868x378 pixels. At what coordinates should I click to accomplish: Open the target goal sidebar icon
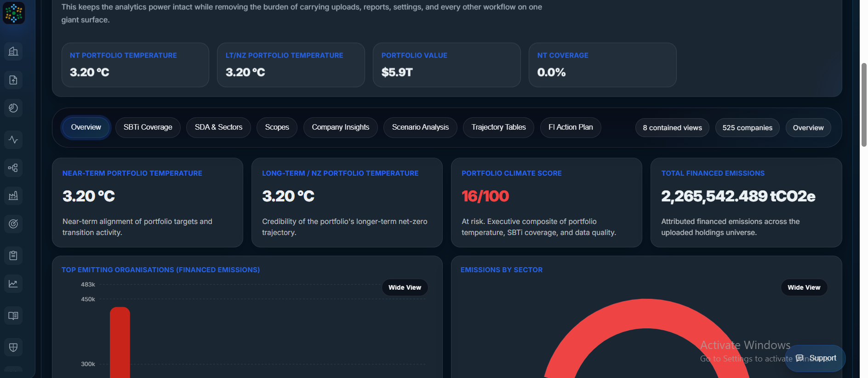tap(13, 224)
